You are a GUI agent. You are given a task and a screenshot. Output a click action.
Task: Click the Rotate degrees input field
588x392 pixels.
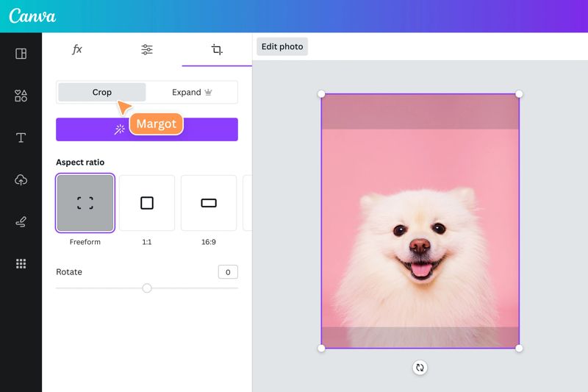(228, 272)
